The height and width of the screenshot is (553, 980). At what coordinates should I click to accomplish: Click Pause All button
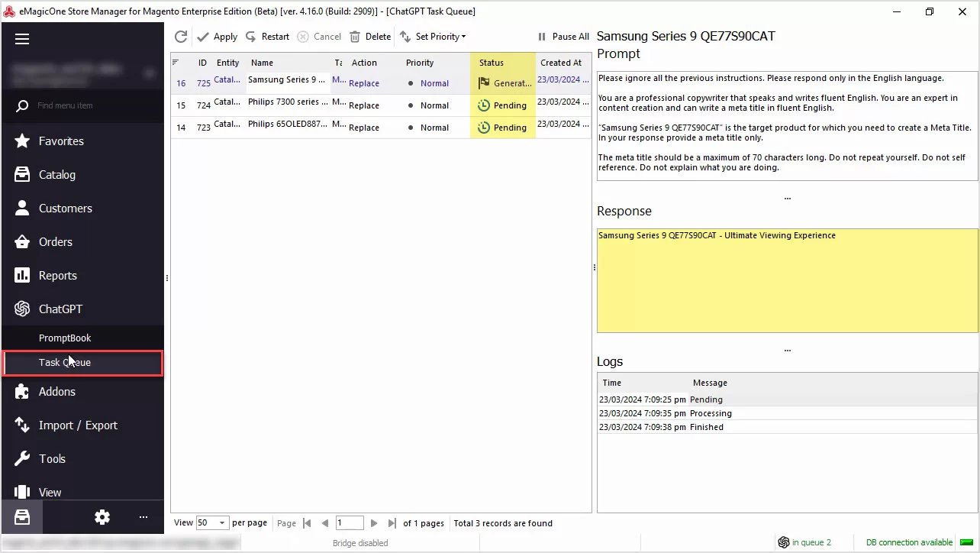pos(563,37)
